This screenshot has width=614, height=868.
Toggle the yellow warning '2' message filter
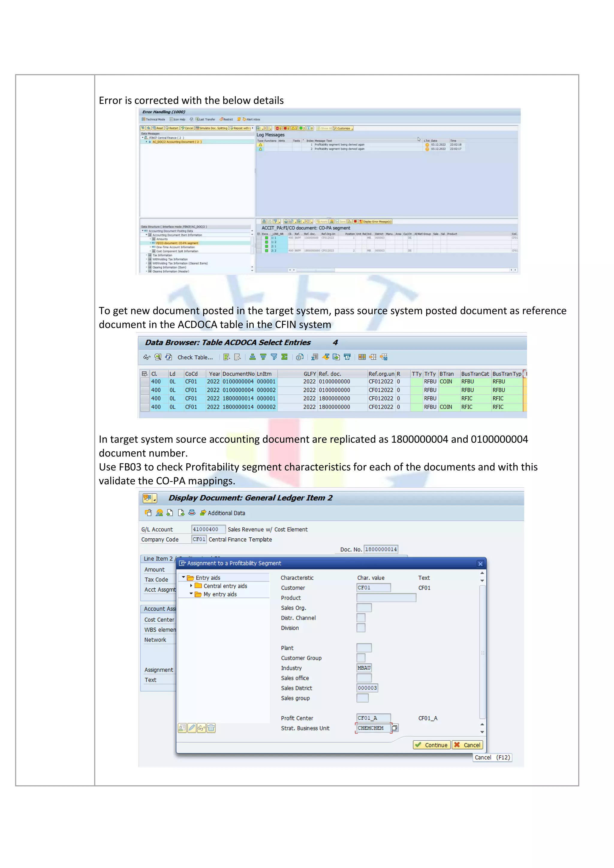(294, 128)
